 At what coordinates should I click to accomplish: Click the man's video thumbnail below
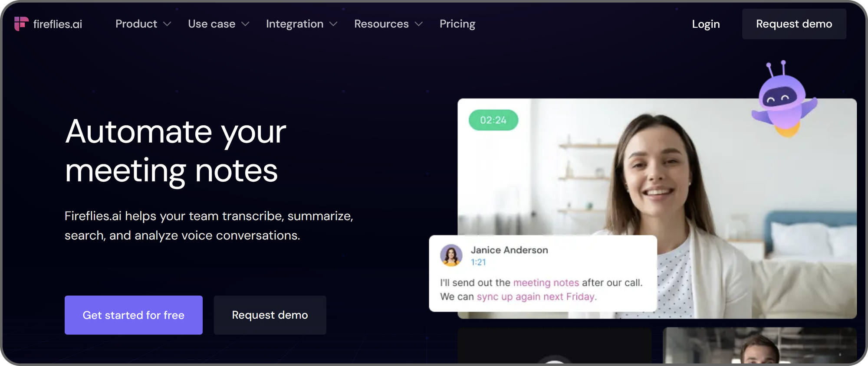pyautogui.click(x=759, y=346)
